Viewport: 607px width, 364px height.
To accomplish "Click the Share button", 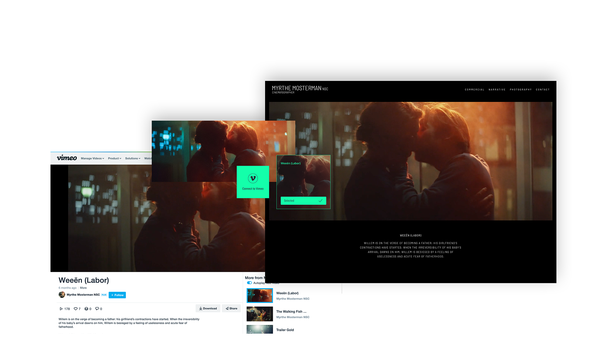I will (231, 308).
